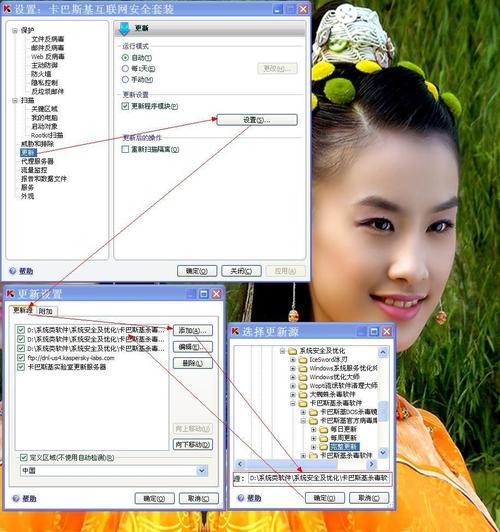Uncheck the first D:\系统类软件 update source checkbox
Image resolution: width=500 pixels, height=532 pixels.
[21, 330]
